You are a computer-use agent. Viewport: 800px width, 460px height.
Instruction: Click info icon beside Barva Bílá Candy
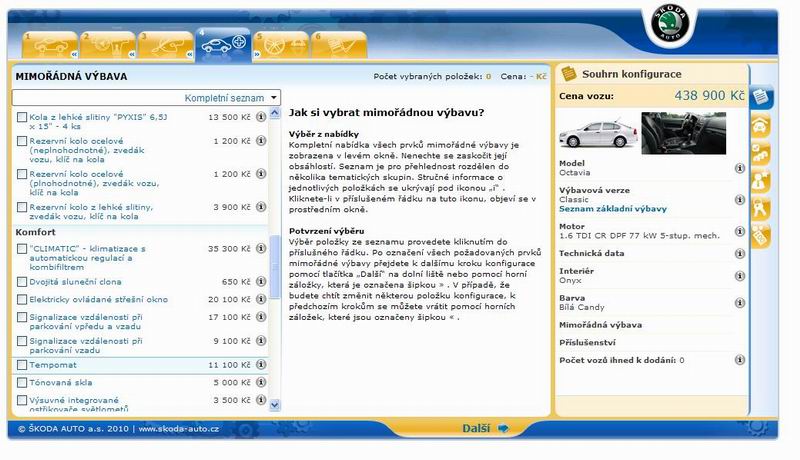740,303
